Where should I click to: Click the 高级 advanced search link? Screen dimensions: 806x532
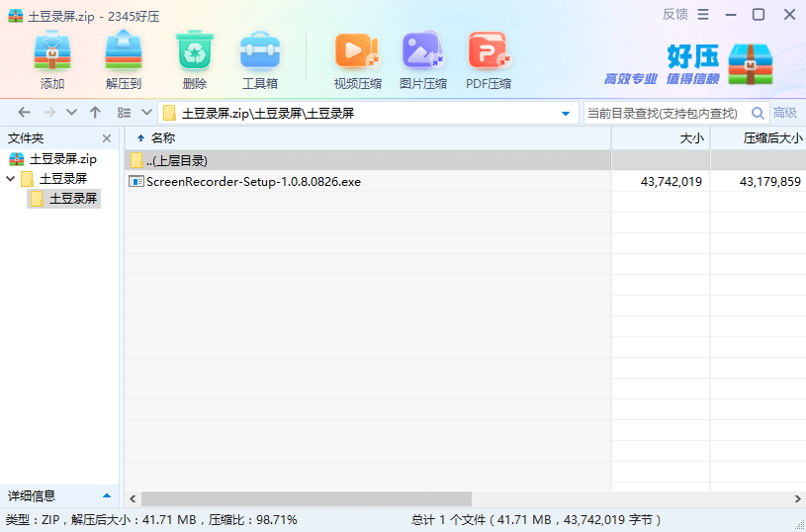[x=785, y=113]
